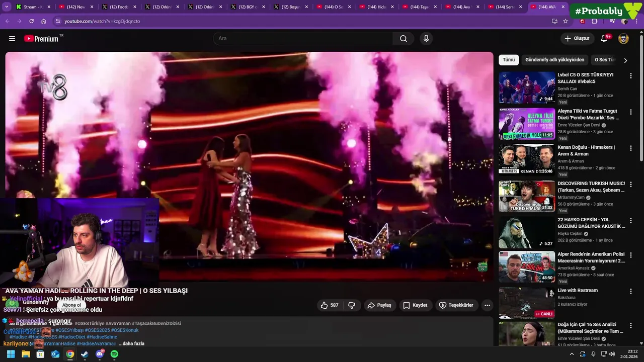
Task: Open Doğa İçin Çal 16 thumbnail
Action: pos(527,334)
